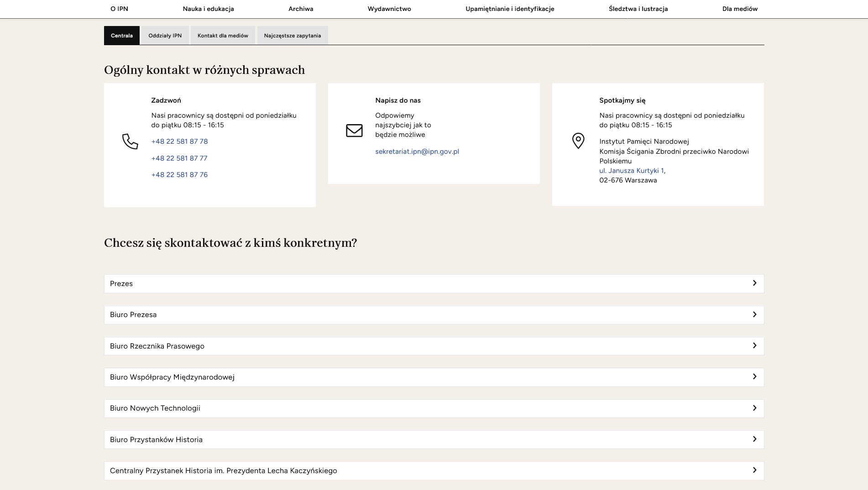Select the Centrala tab
The image size is (868, 490).
[122, 36]
